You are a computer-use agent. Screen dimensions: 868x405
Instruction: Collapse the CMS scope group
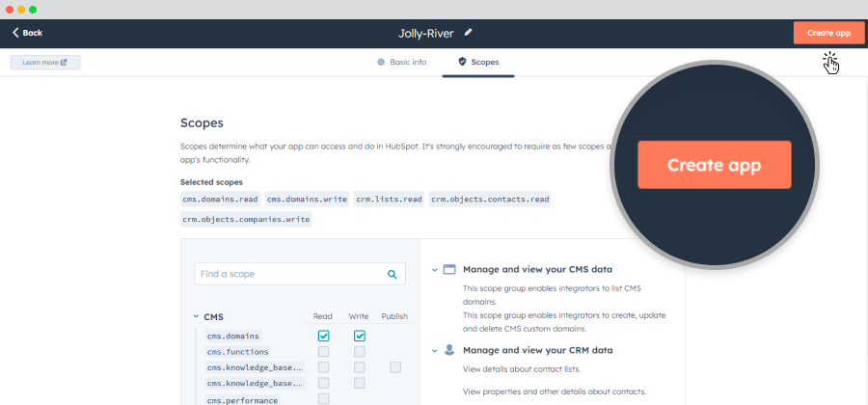click(x=196, y=316)
